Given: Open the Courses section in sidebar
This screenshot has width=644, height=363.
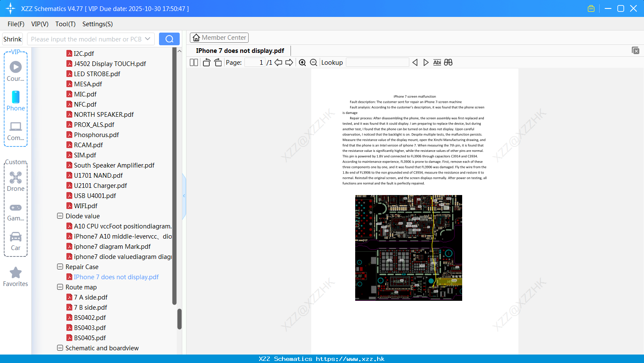Looking at the screenshot, I should (x=16, y=71).
